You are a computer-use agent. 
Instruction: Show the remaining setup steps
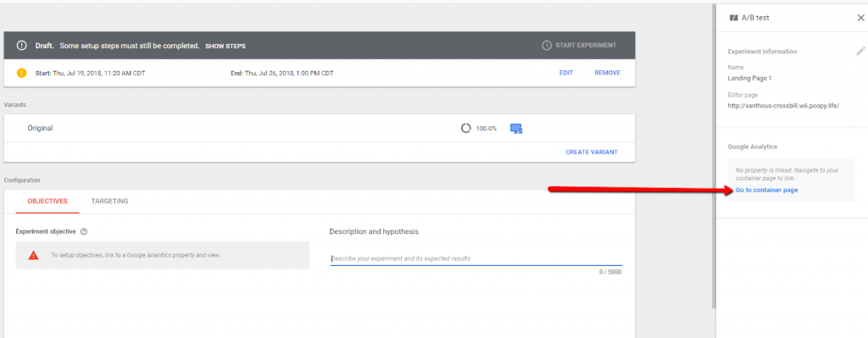click(225, 46)
